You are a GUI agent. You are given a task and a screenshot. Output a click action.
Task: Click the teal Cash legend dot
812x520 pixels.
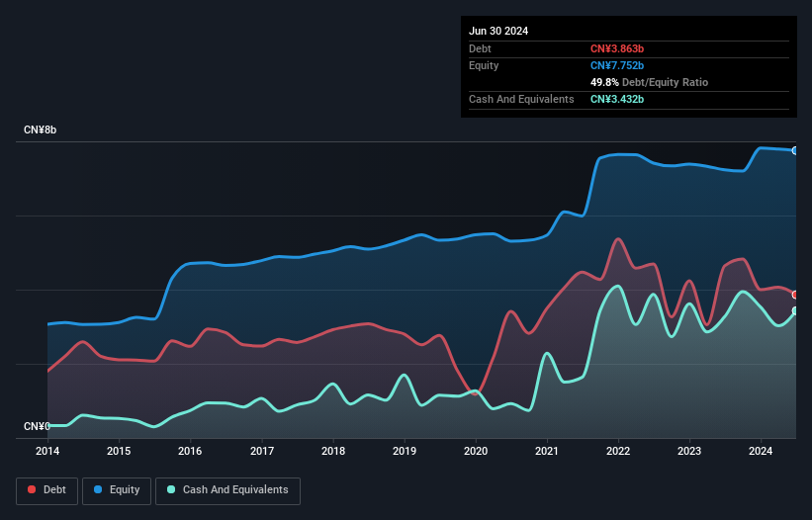click(x=171, y=489)
